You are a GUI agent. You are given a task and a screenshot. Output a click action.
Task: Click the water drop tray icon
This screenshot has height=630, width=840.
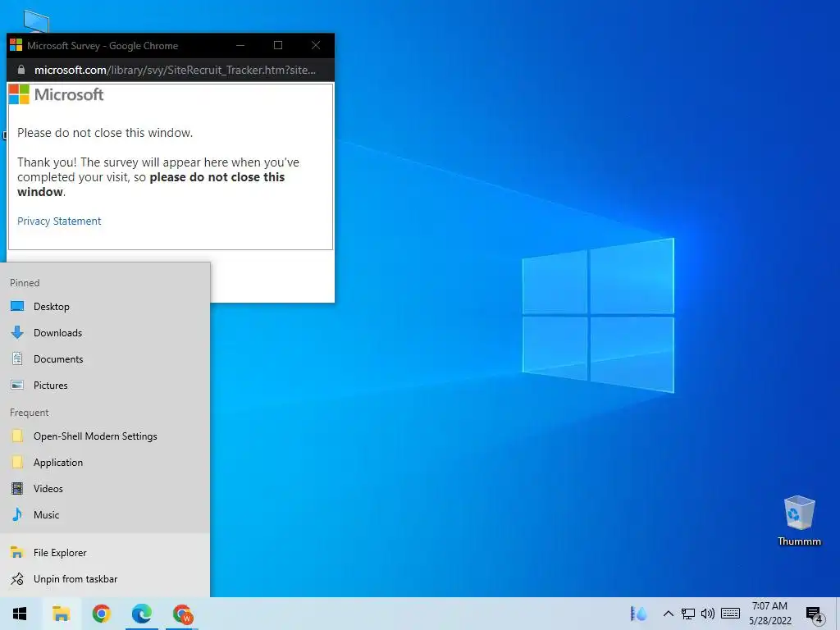(x=638, y=614)
